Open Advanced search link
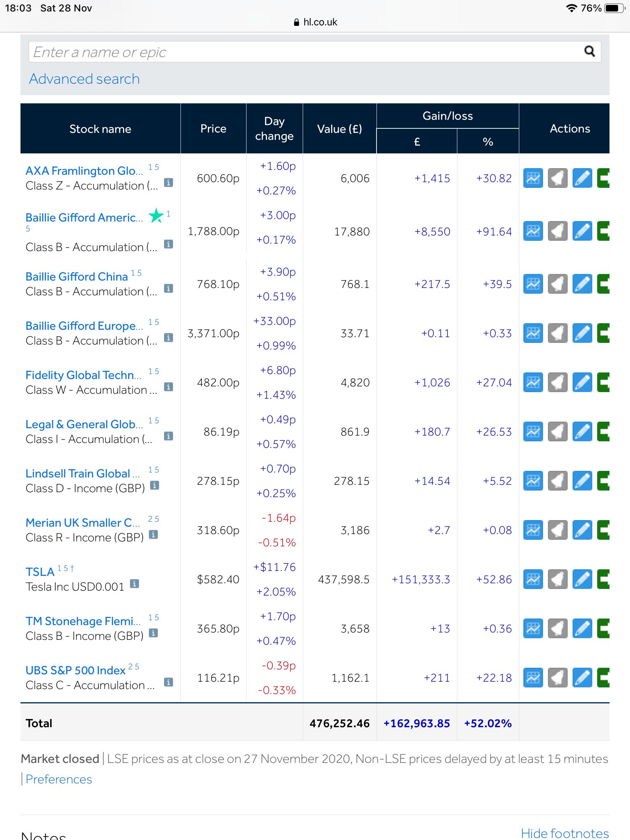 point(84,79)
